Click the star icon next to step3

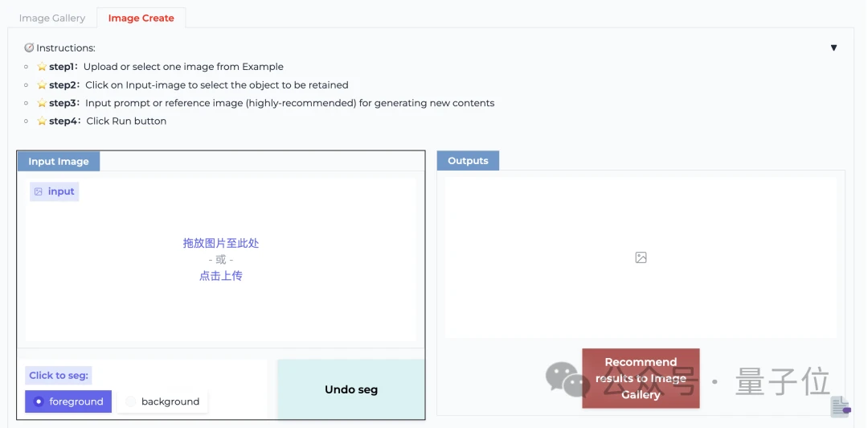(x=42, y=103)
